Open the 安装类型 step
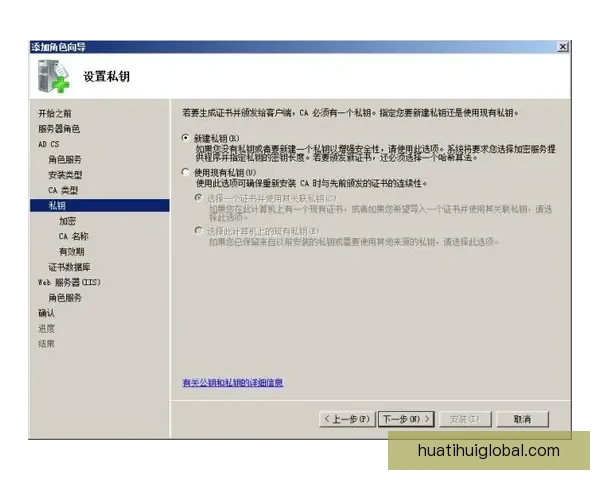The height and width of the screenshot is (480, 600). pyautogui.click(x=65, y=175)
